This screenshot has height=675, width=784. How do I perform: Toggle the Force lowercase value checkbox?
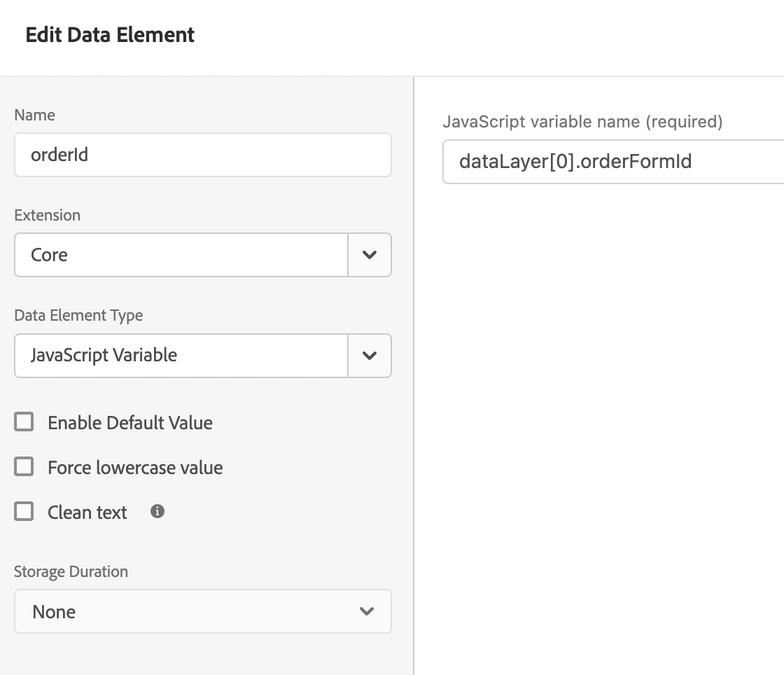pyautogui.click(x=24, y=467)
